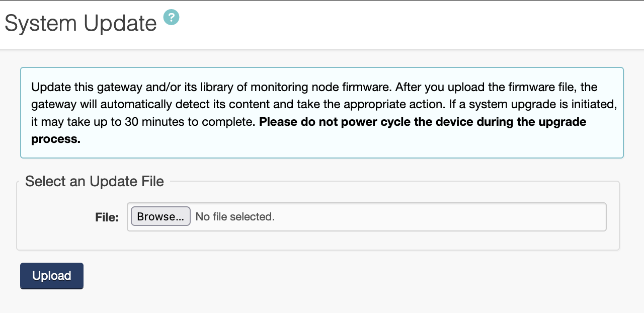Image resolution: width=644 pixels, height=313 pixels.
Task: Open the help icon beside System Update
Action: (x=171, y=18)
